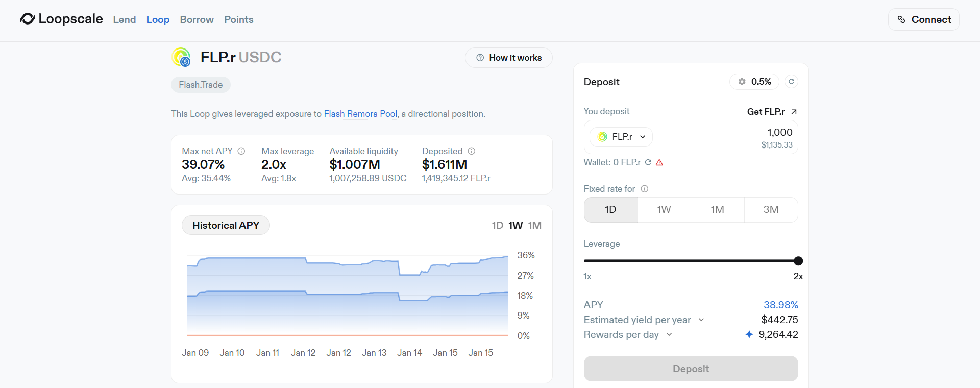Open the FLP.r token selector dropdown
The height and width of the screenshot is (388, 980).
(621, 137)
